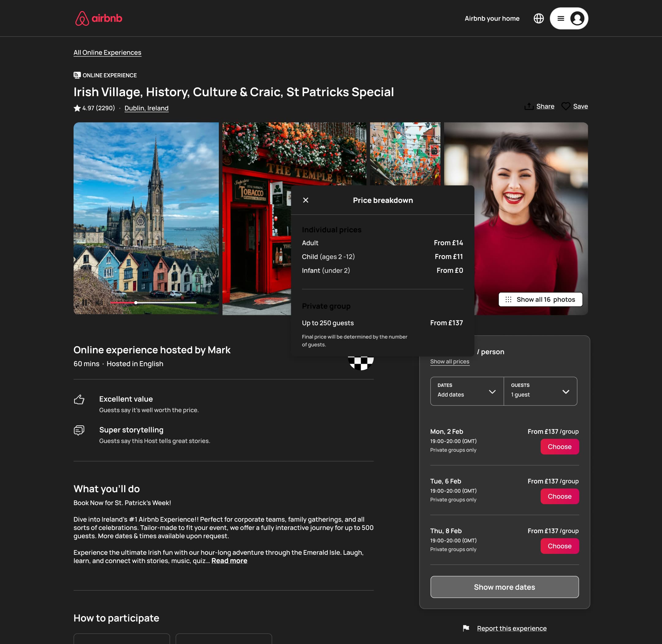Image resolution: width=662 pixels, height=644 pixels.
Task: Open Dublin, Ireland location link
Action: tap(146, 108)
